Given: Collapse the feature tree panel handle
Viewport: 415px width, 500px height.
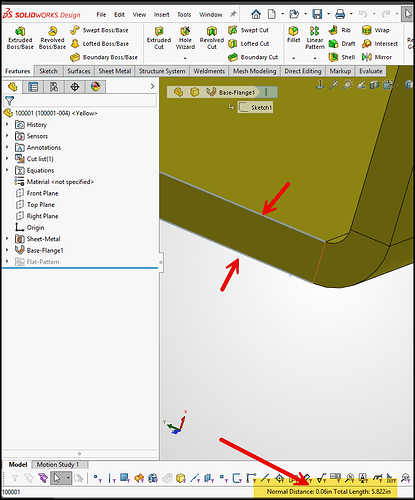Looking at the screenshot, I should click(161, 262).
